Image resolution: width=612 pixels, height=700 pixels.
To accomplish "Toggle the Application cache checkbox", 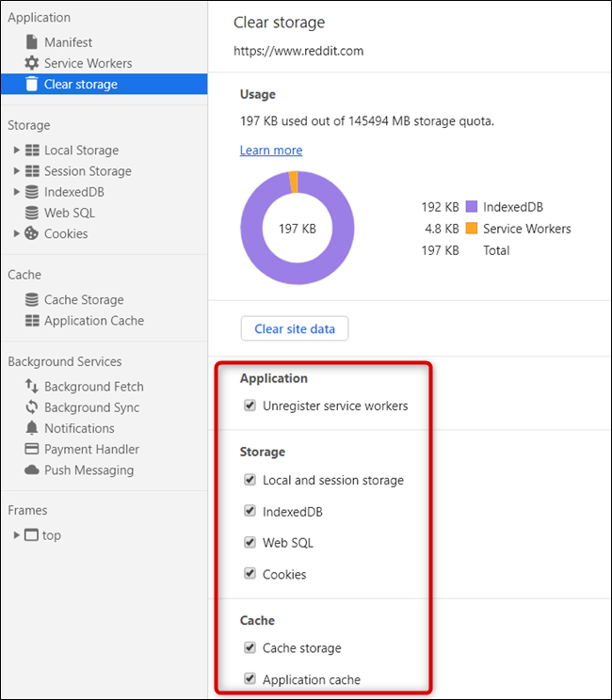I will pyautogui.click(x=250, y=679).
